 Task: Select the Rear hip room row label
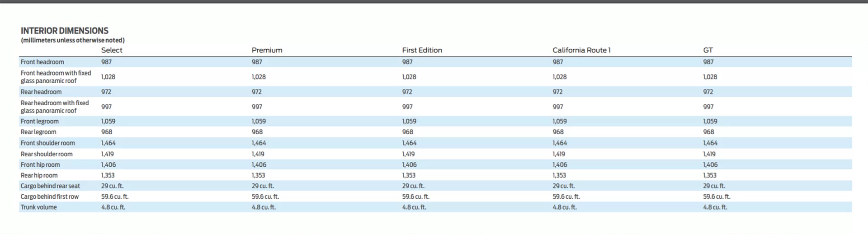39,175
